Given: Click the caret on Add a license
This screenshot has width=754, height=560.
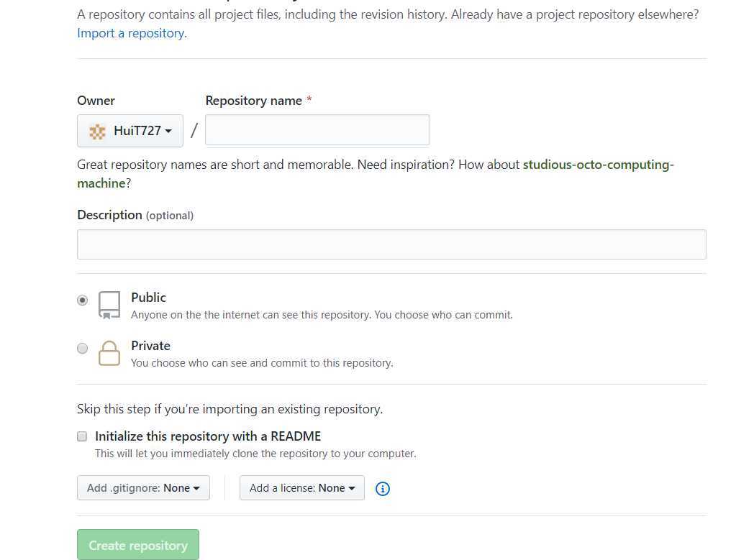Looking at the screenshot, I should (x=352, y=488).
